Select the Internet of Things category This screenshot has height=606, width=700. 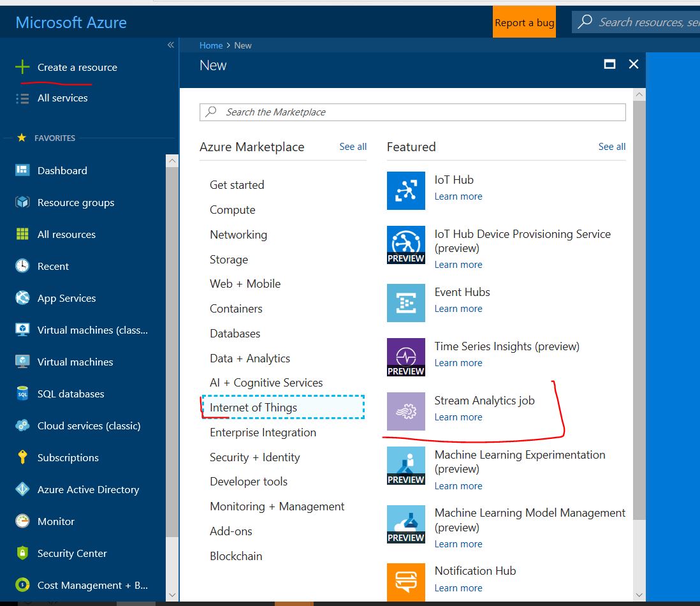coord(283,407)
